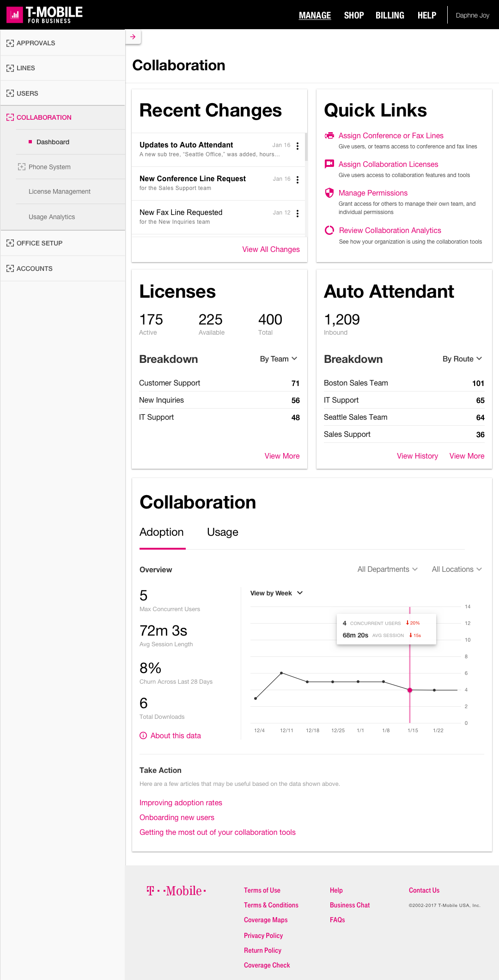The height and width of the screenshot is (980, 499).
Task: Click View All Changes link
Action: pos(271,249)
